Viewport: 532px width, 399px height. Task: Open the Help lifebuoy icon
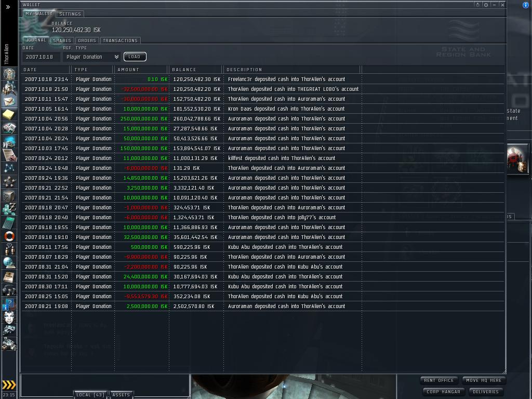tap(9, 236)
